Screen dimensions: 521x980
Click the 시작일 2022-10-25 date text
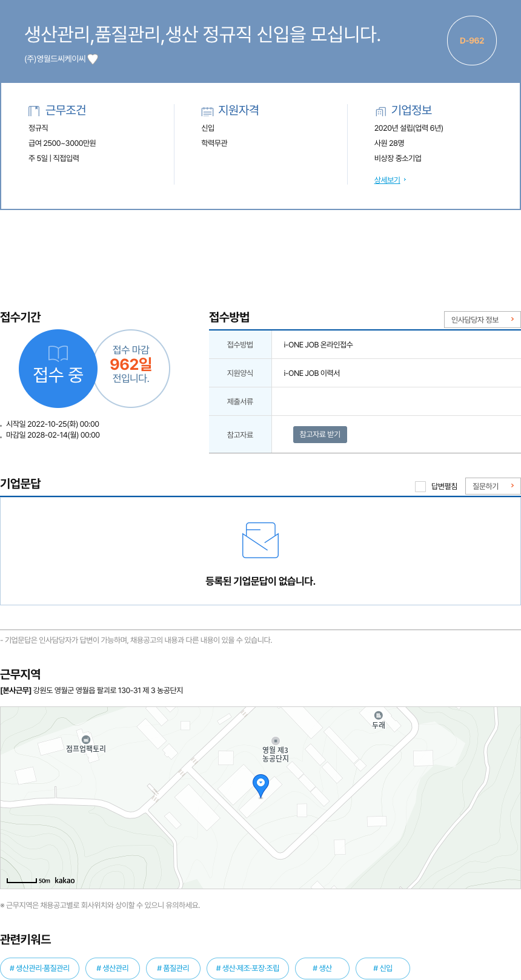tap(53, 424)
